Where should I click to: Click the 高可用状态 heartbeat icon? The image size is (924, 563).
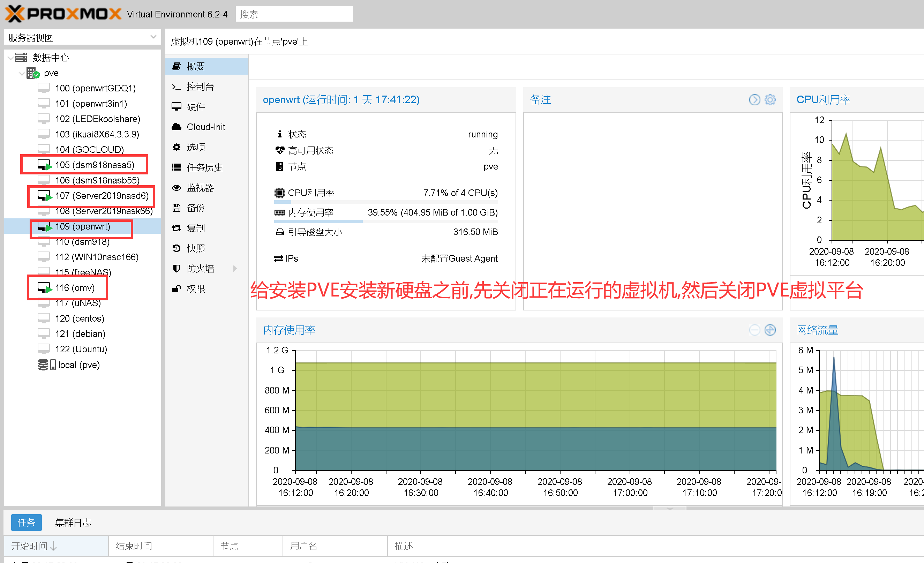click(x=280, y=150)
